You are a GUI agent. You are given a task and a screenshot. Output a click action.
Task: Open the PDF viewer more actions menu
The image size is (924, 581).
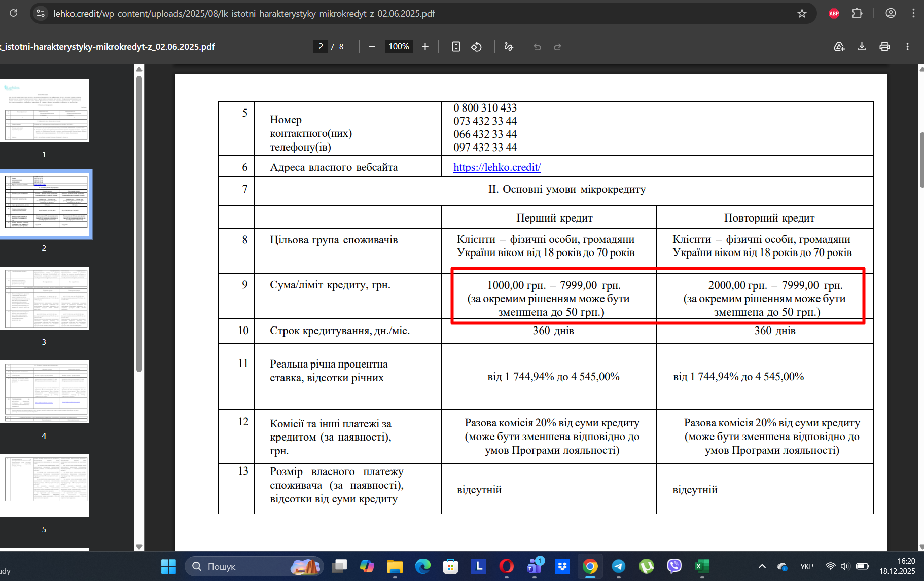(x=907, y=47)
